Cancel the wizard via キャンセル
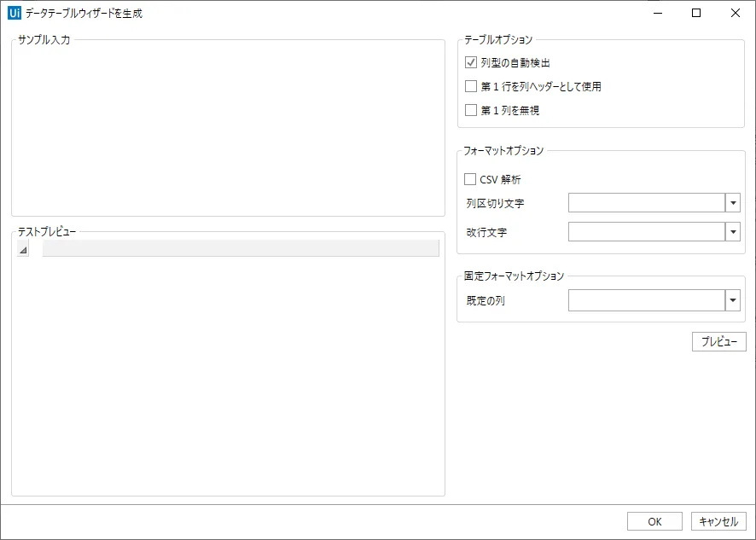 (x=718, y=521)
